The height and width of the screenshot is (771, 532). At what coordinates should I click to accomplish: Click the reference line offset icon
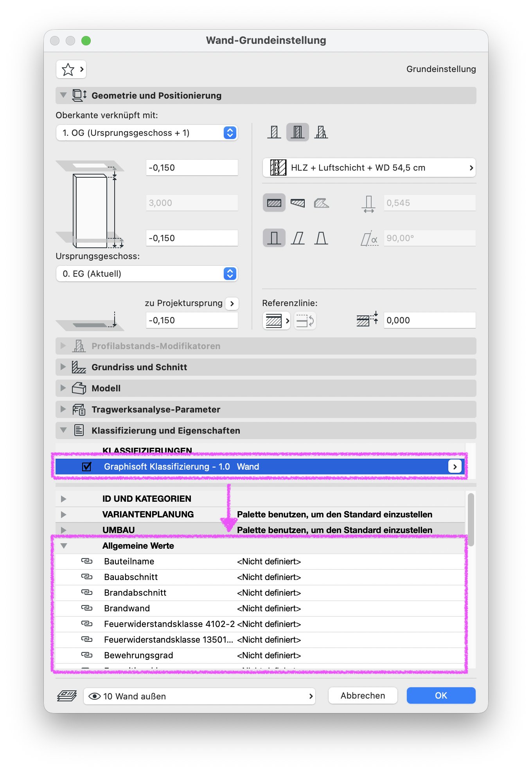[368, 319]
